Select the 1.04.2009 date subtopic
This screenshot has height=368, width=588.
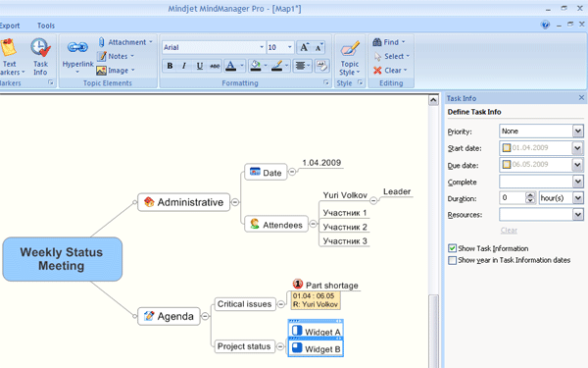coord(321,163)
